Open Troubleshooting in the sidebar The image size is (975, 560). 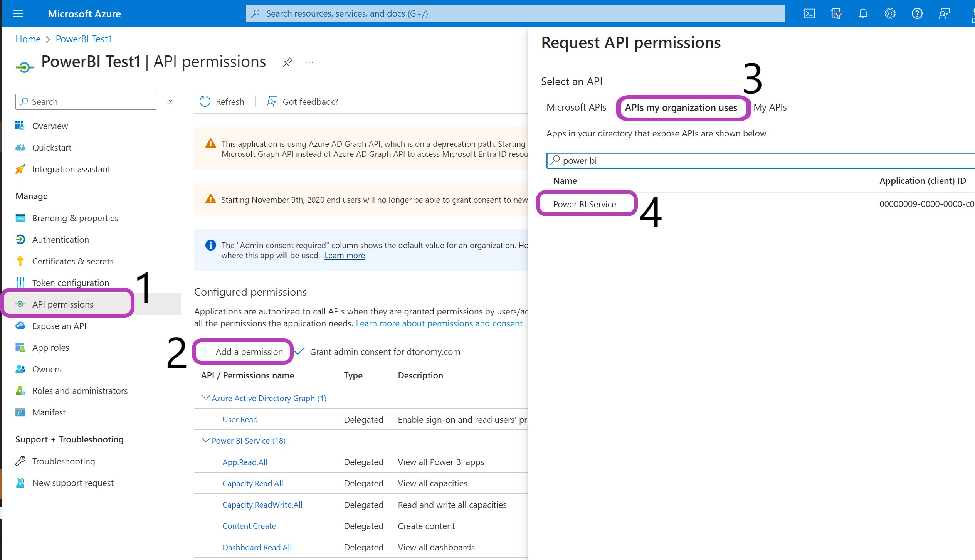coord(64,461)
